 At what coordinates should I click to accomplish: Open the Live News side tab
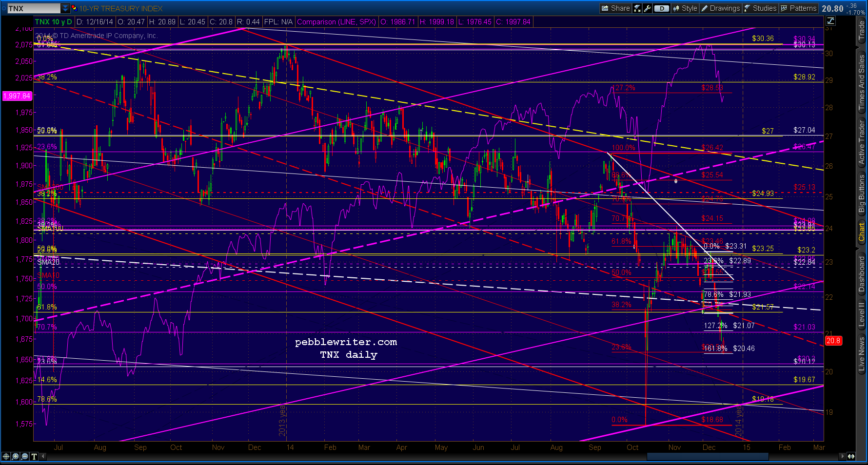pyautogui.click(x=862, y=354)
